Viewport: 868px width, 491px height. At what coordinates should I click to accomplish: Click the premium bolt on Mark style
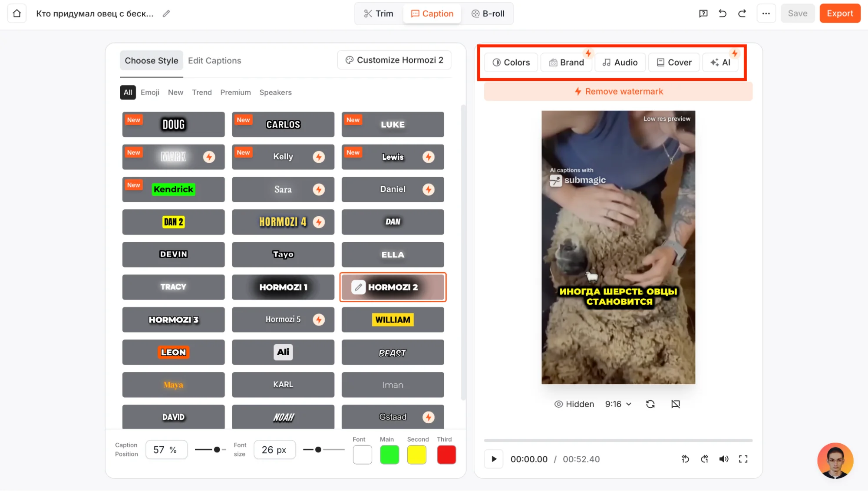(209, 157)
